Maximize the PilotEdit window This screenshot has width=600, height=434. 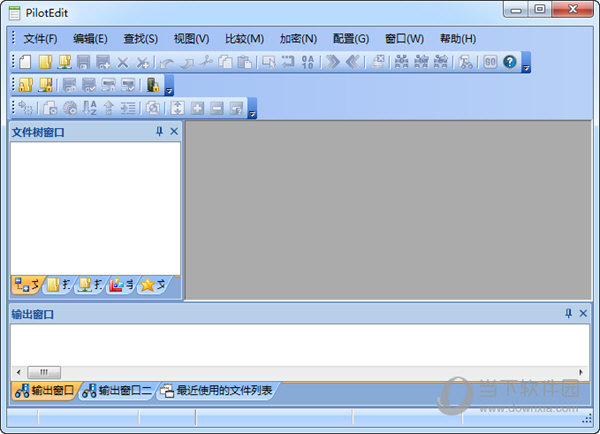tap(540, 9)
